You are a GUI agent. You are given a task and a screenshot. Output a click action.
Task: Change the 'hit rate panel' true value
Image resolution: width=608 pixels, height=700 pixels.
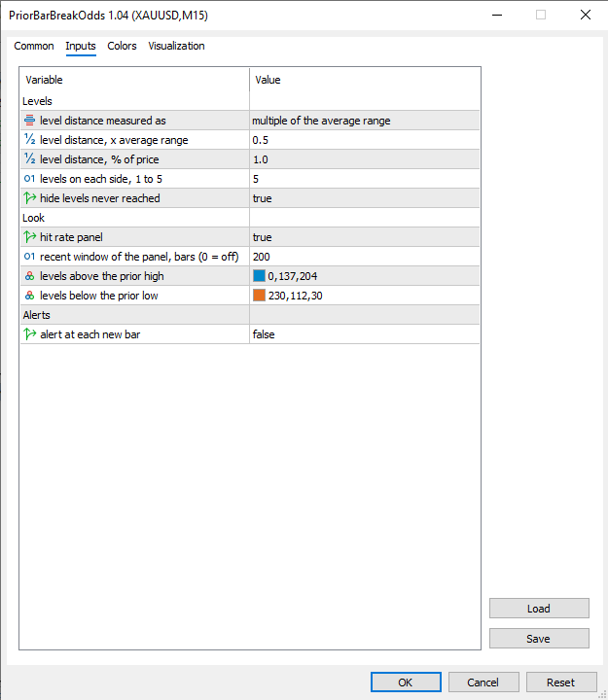[x=365, y=236]
